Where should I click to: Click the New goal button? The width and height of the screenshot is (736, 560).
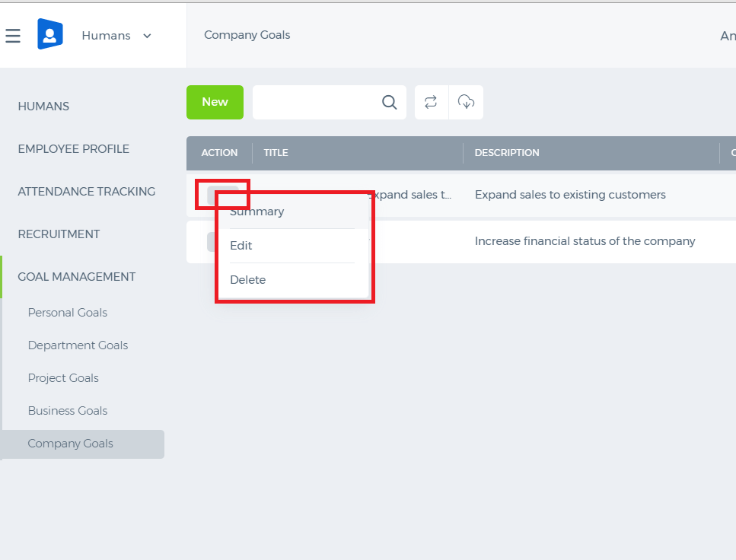215,102
